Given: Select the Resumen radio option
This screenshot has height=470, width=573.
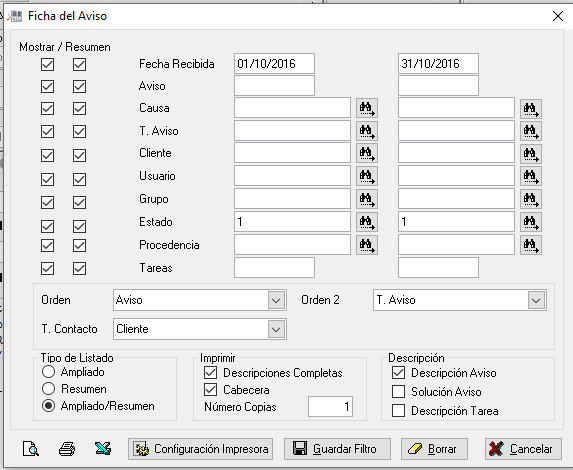Looking at the screenshot, I should pos(48,389).
